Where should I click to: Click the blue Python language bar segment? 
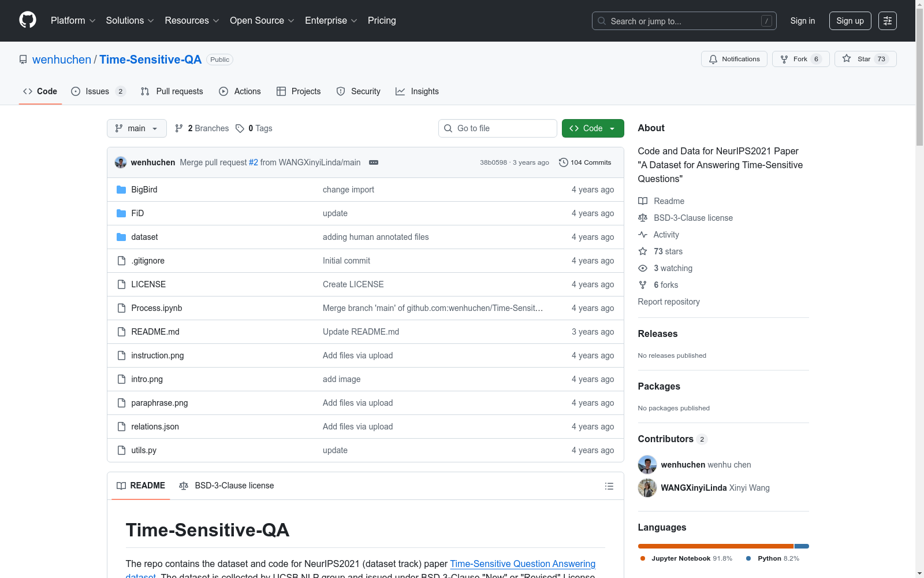(802, 546)
